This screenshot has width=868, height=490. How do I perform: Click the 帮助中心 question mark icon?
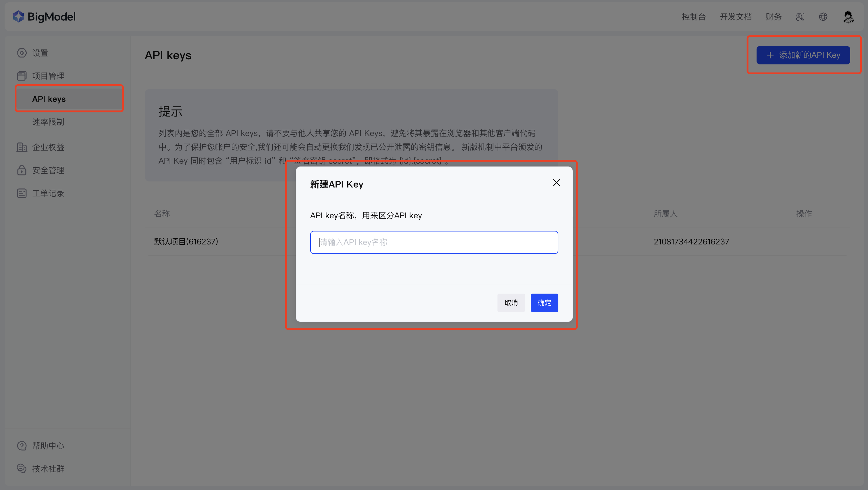point(22,445)
